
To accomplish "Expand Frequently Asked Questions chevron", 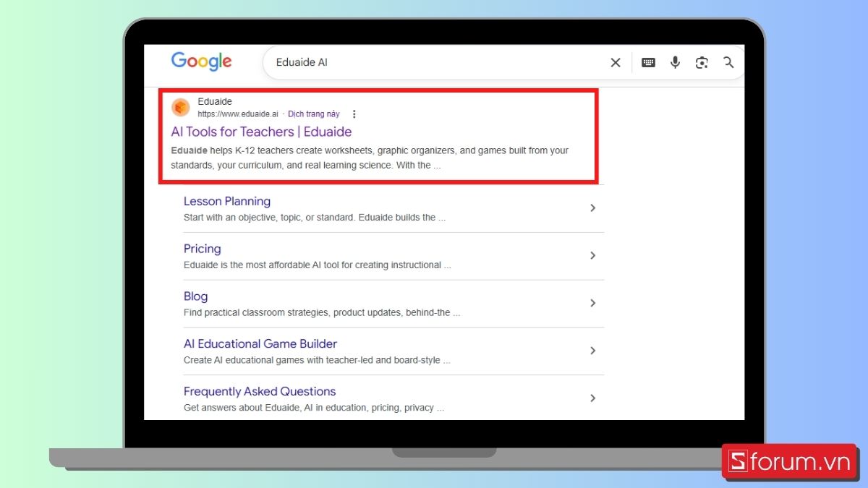I will pos(592,398).
